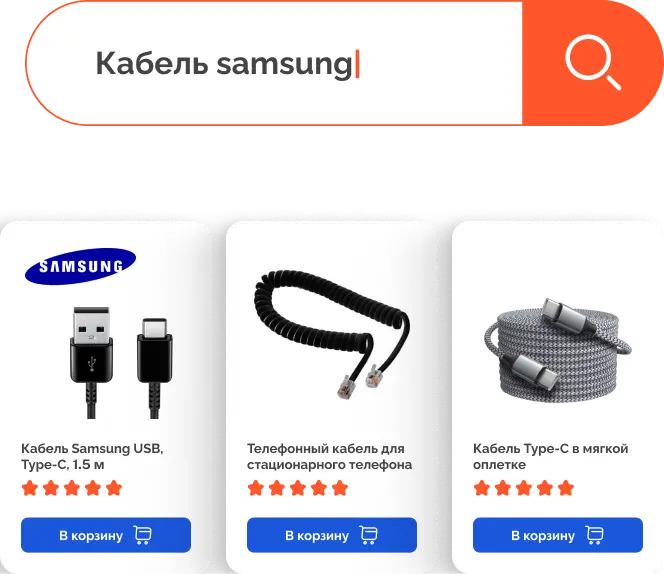Select the gray braided cable image
The width and height of the screenshot is (664, 574).
pyautogui.click(x=558, y=349)
